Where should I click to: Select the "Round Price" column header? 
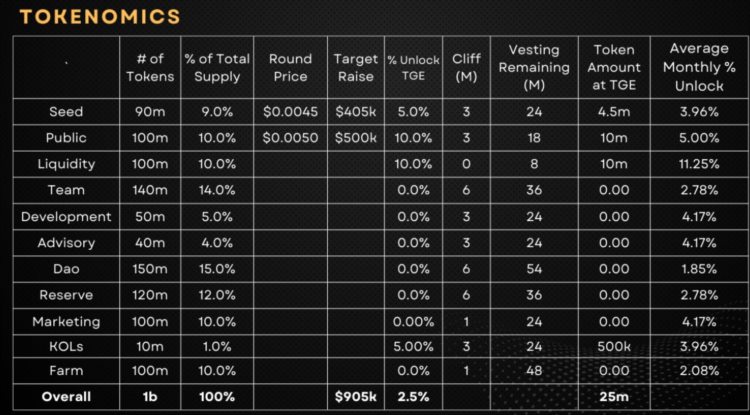point(290,67)
